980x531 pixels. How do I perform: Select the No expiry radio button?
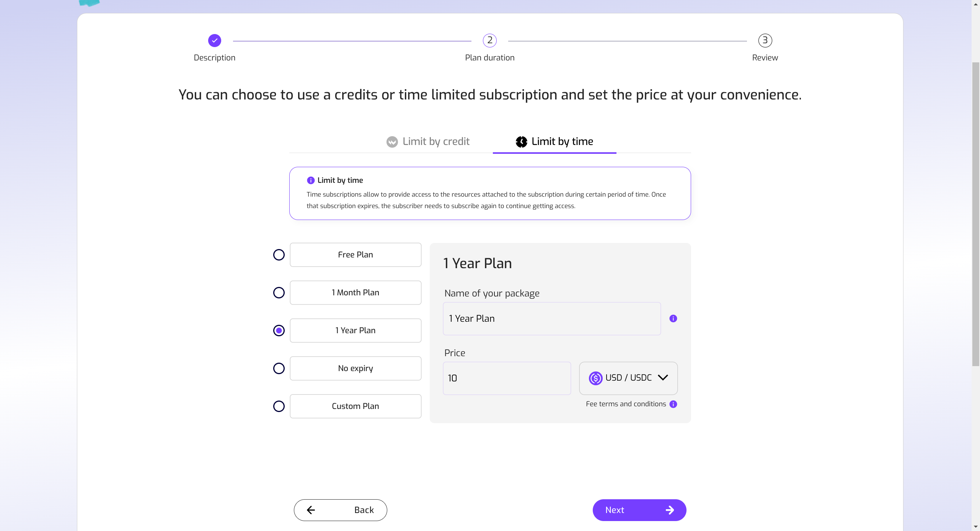click(279, 368)
